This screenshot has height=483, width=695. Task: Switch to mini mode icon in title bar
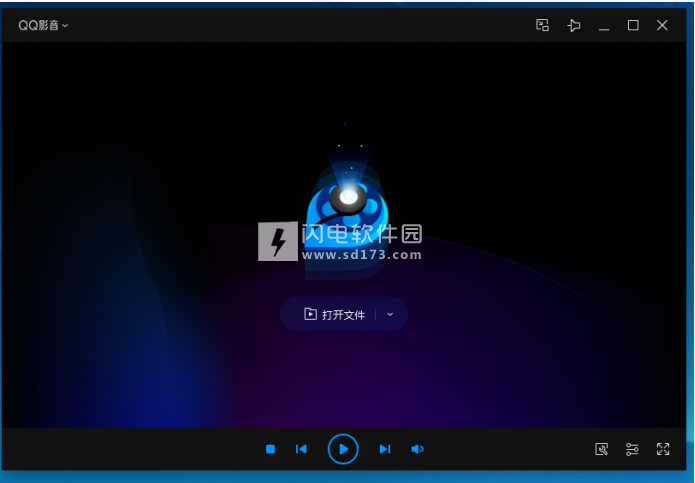542,25
